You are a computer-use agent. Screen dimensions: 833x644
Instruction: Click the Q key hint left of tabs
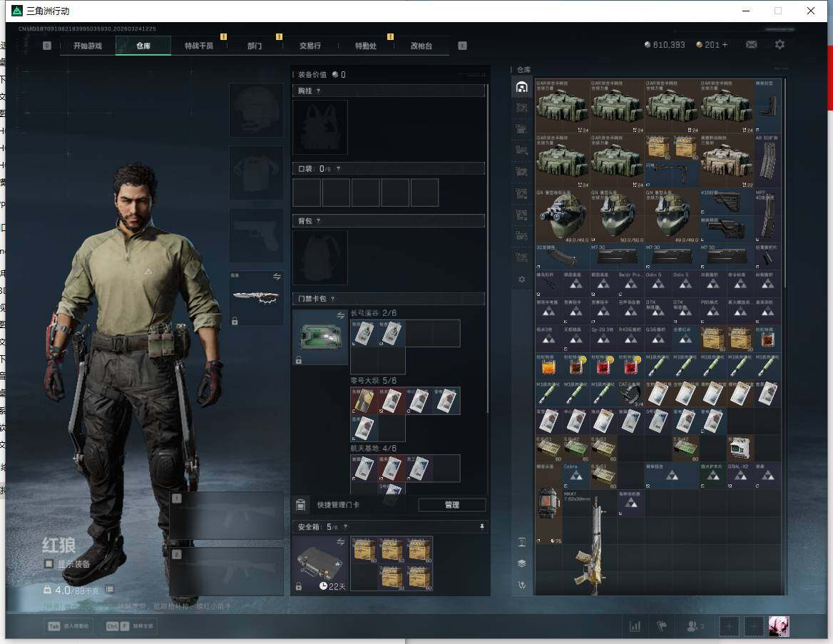click(x=47, y=46)
